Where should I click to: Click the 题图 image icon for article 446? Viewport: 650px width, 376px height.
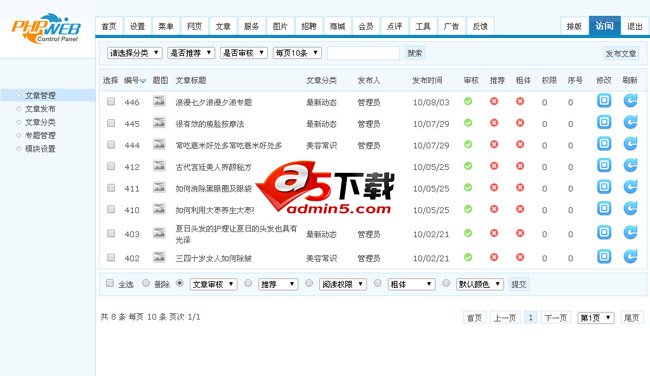pyautogui.click(x=159, y=101)
